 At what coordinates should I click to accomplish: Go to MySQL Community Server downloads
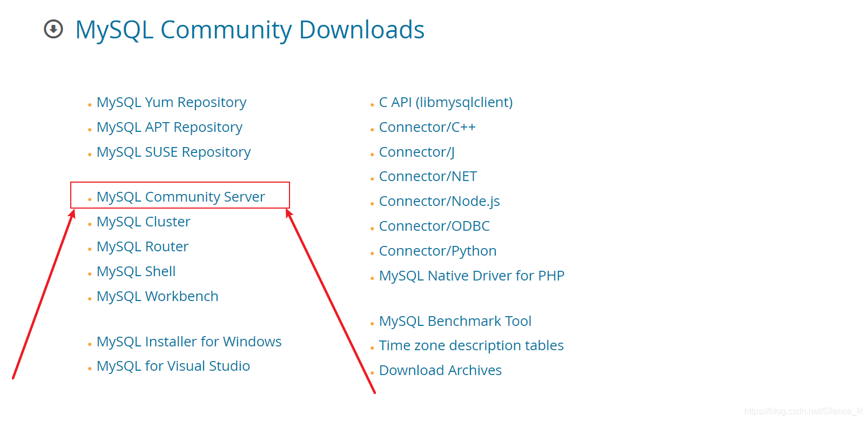(181, 197)
